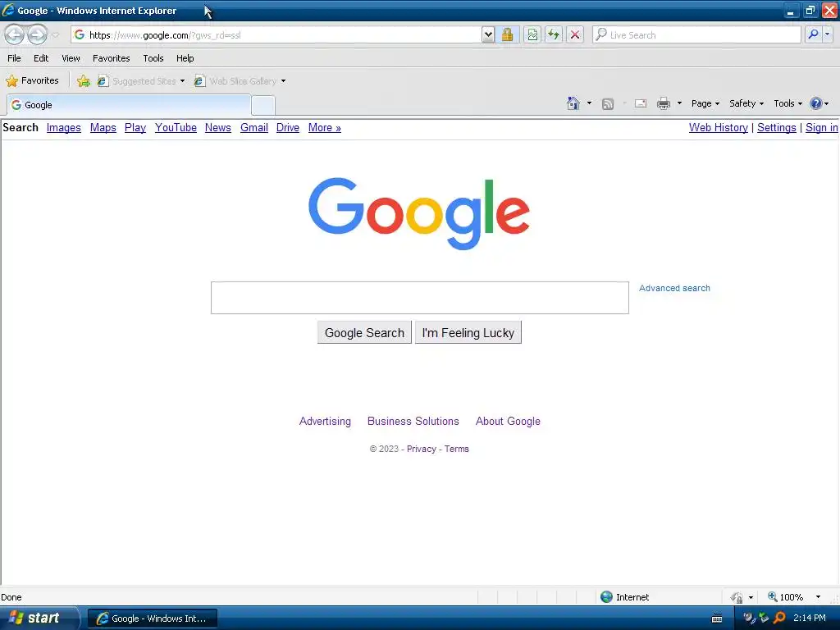This screenshot has width=840, height=630.
Task: Open the Advertising footer link
Action: (325, 421)
